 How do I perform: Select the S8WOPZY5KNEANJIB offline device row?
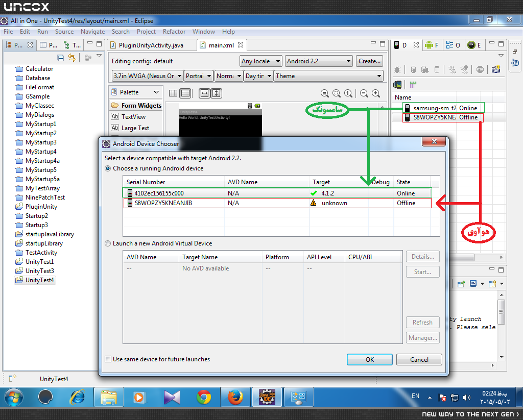[277, 203]
